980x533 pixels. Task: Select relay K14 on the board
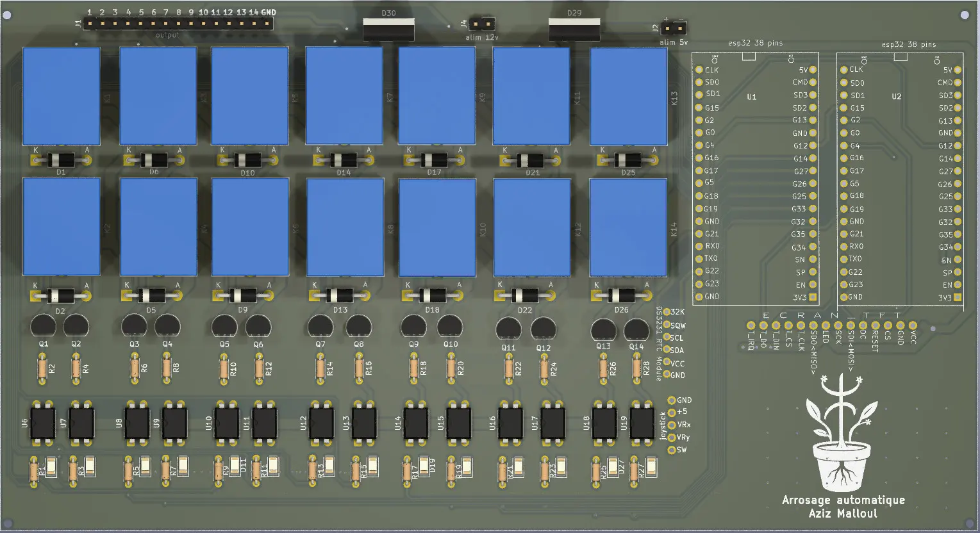(629, 227)
